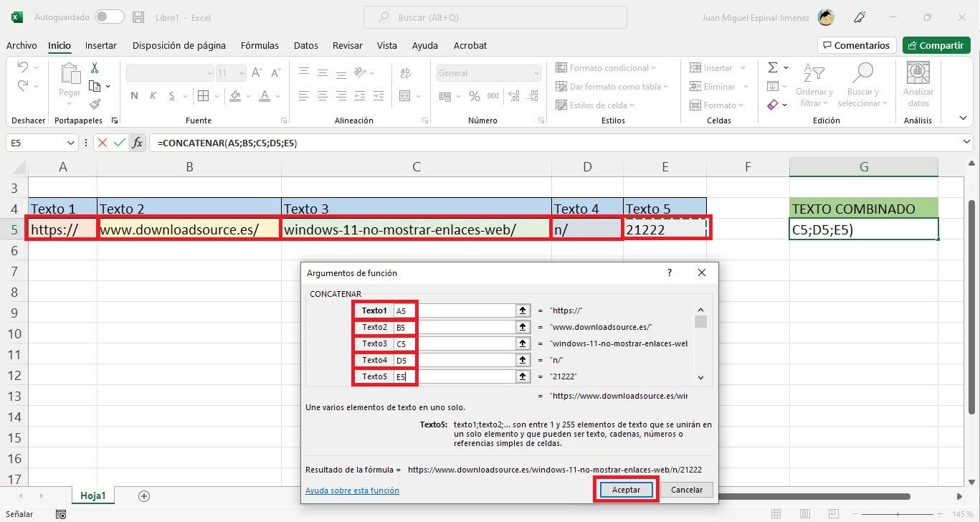Collapse the ribbon with the chevron
This screenshot has width=980, height=522.
(963, 118)
